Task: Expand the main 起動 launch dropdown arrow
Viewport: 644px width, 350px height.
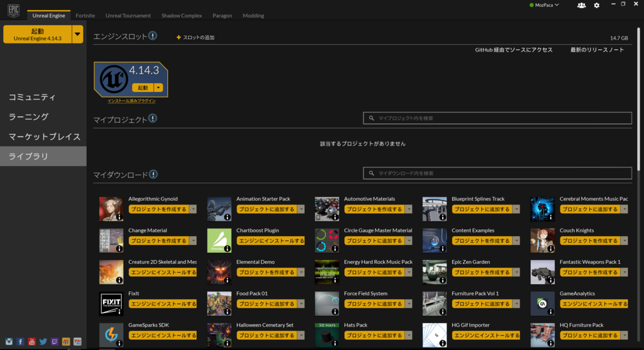Action: [77, 34]
